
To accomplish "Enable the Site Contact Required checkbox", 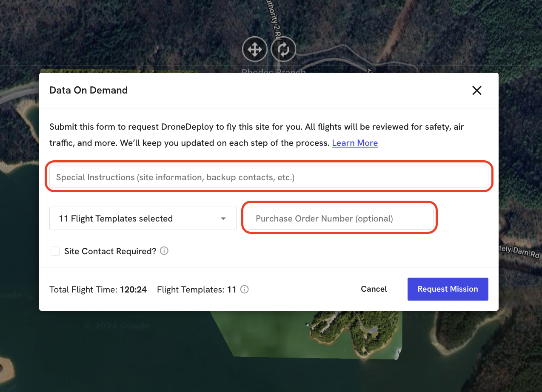I will [55, 251].
